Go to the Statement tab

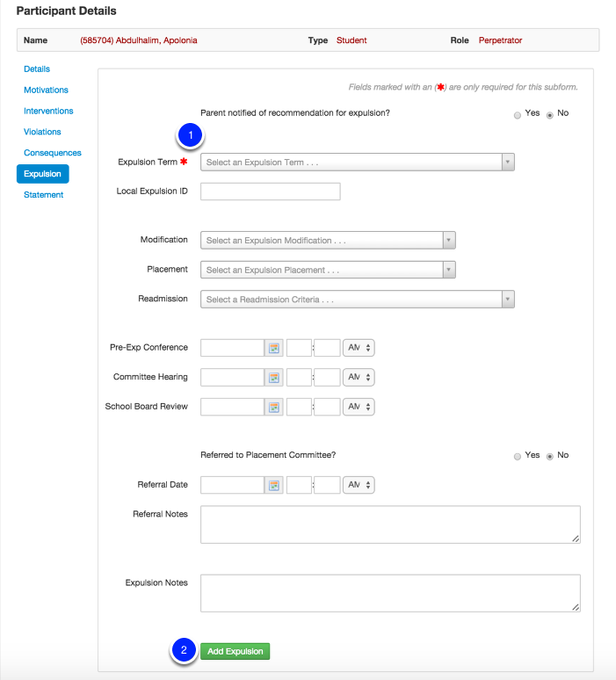point(43,195)
